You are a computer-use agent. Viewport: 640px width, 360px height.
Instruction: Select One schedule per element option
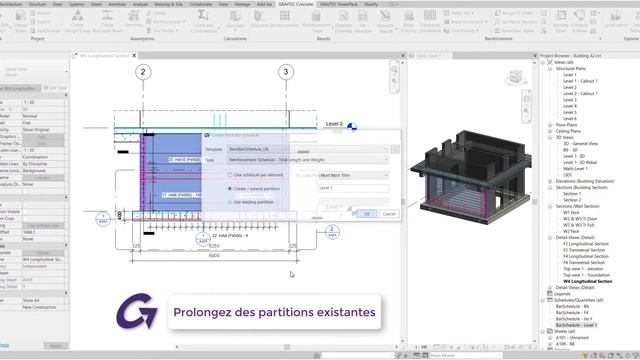point(230,175)
